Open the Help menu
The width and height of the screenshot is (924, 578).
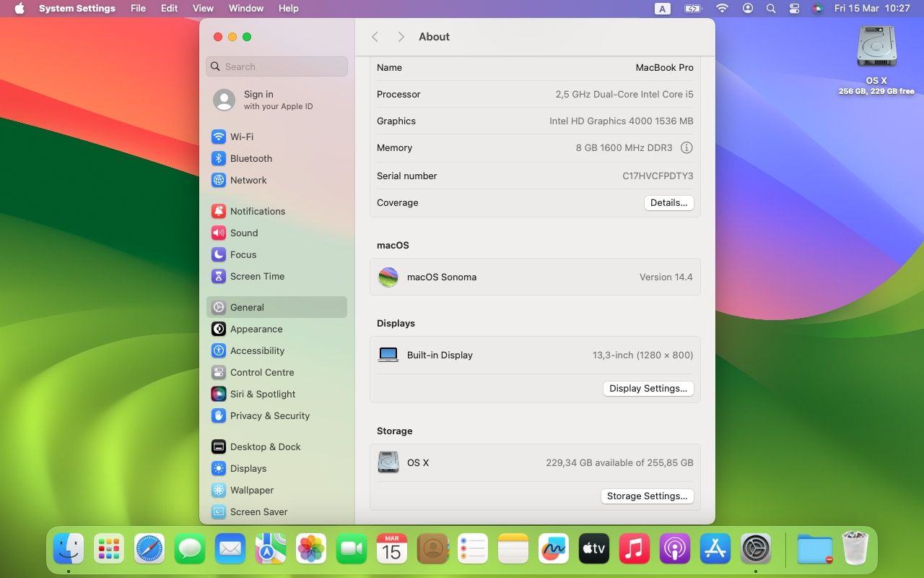289,9
